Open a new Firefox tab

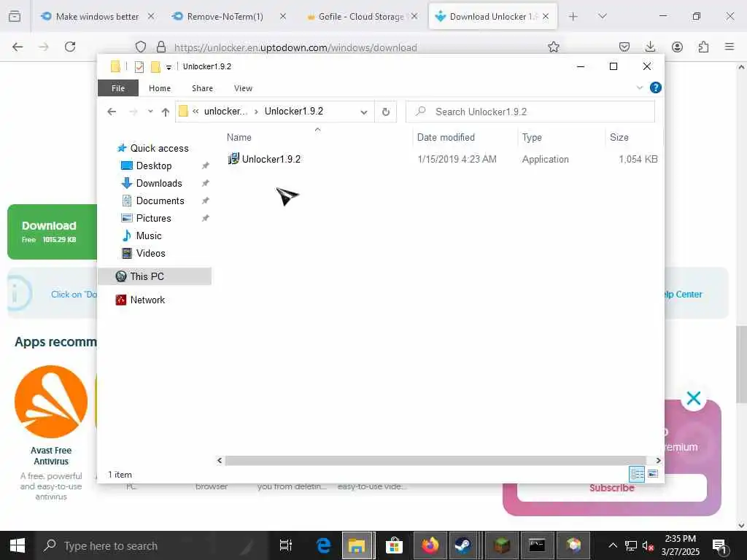(573, 16)
